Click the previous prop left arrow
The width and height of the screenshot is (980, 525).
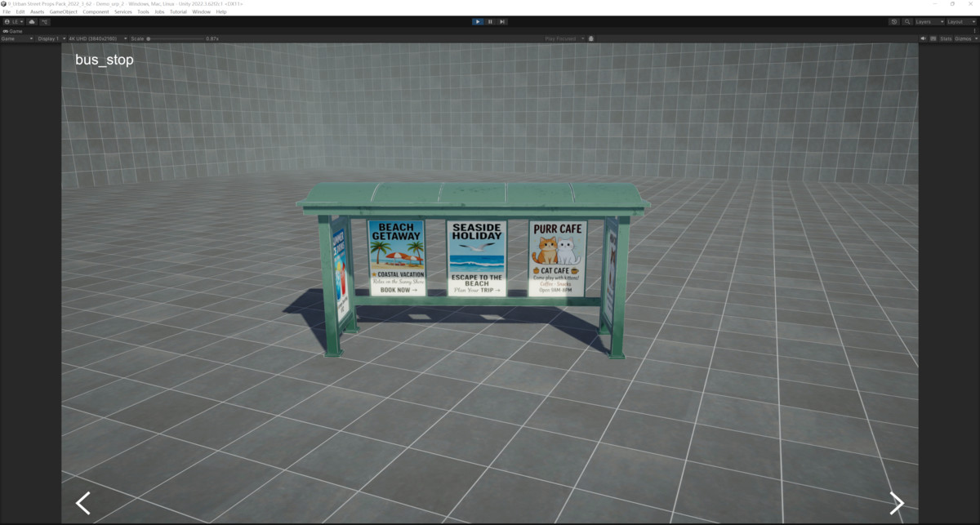click(82, 503)
